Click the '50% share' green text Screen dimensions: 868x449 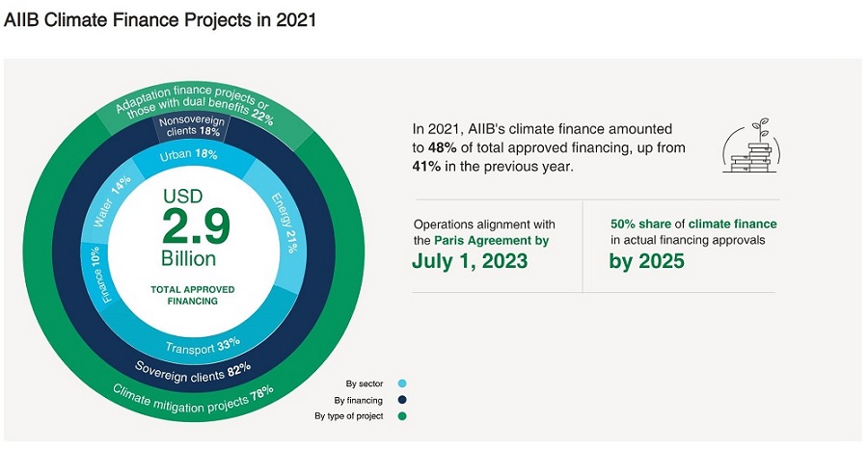pos(641,224)
